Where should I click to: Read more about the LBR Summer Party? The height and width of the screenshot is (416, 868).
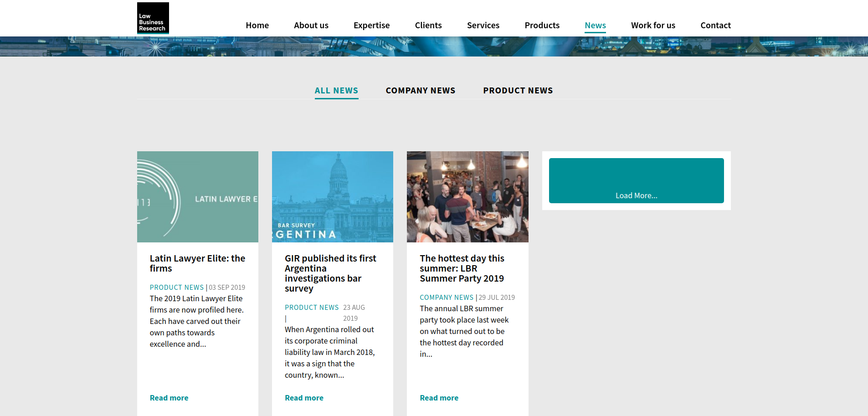pyautogui.click(x=439, y=398)
